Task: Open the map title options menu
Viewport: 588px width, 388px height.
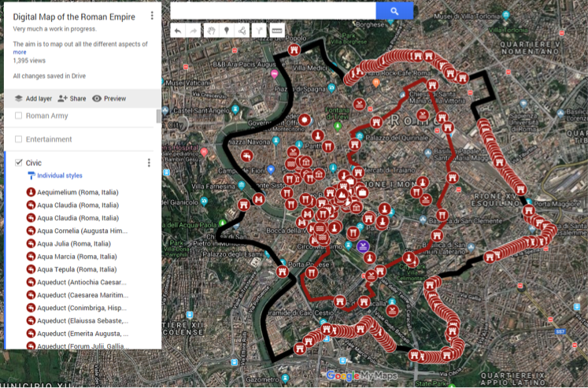Action: [x=152, y=16]
